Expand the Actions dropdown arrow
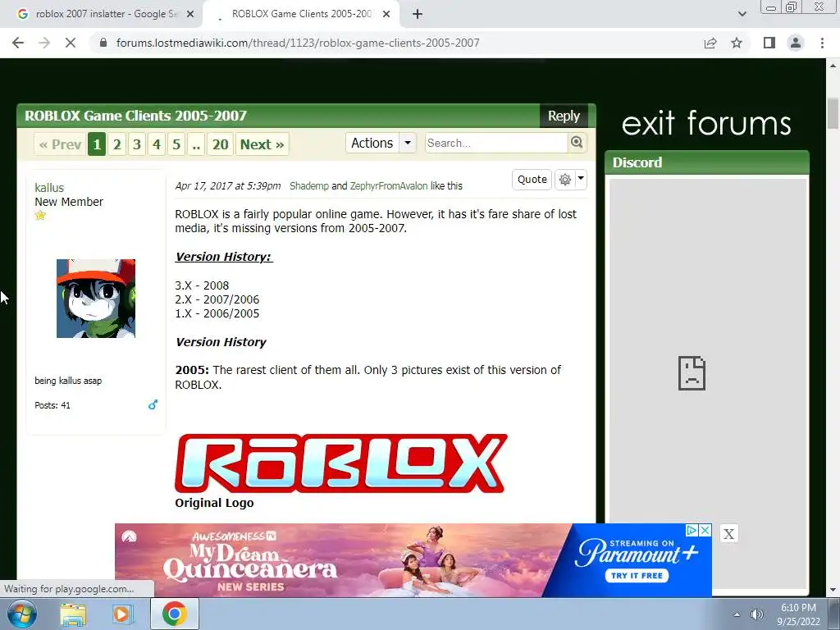The image size is (840, 630). point(408,143)
